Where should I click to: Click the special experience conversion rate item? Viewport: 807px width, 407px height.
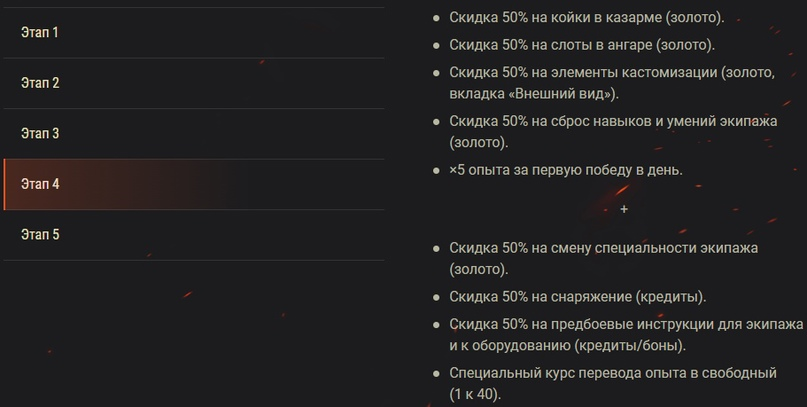point(613,373)
